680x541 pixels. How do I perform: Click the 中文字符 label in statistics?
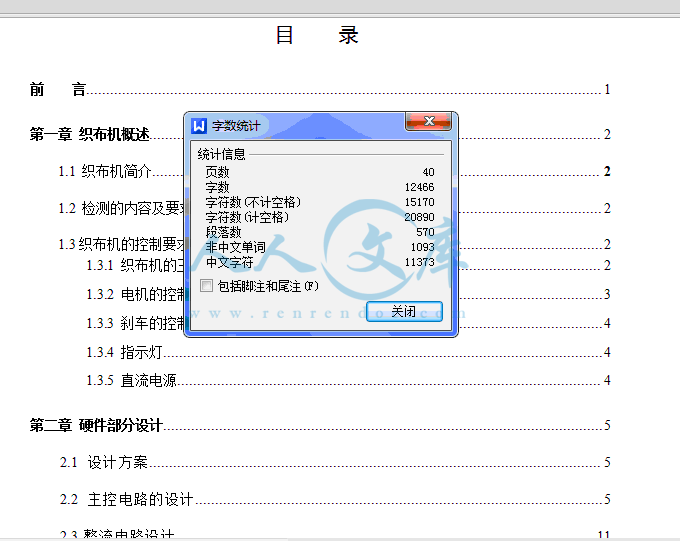(x=229, y=262)
